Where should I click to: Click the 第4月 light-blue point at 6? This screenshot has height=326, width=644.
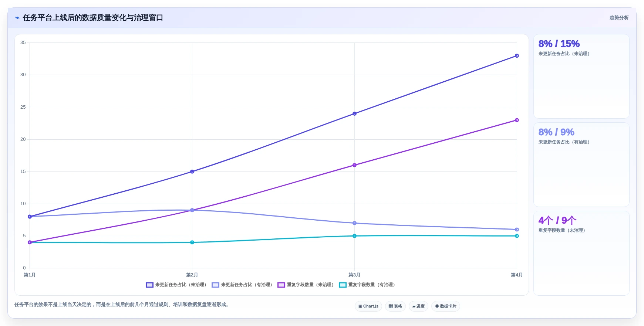[517, 230]
